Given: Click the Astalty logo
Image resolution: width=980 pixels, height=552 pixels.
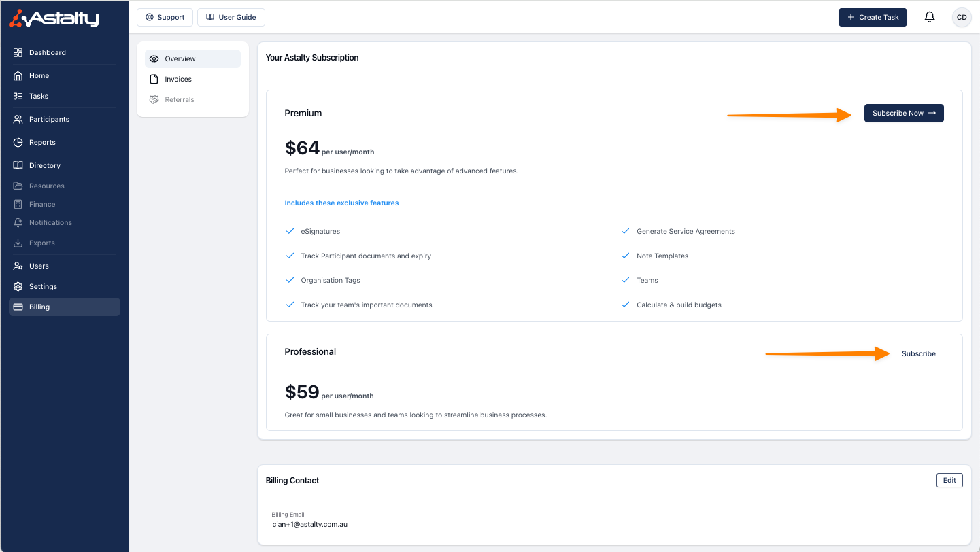Looking at the screenshot, I should coord(54,18).
